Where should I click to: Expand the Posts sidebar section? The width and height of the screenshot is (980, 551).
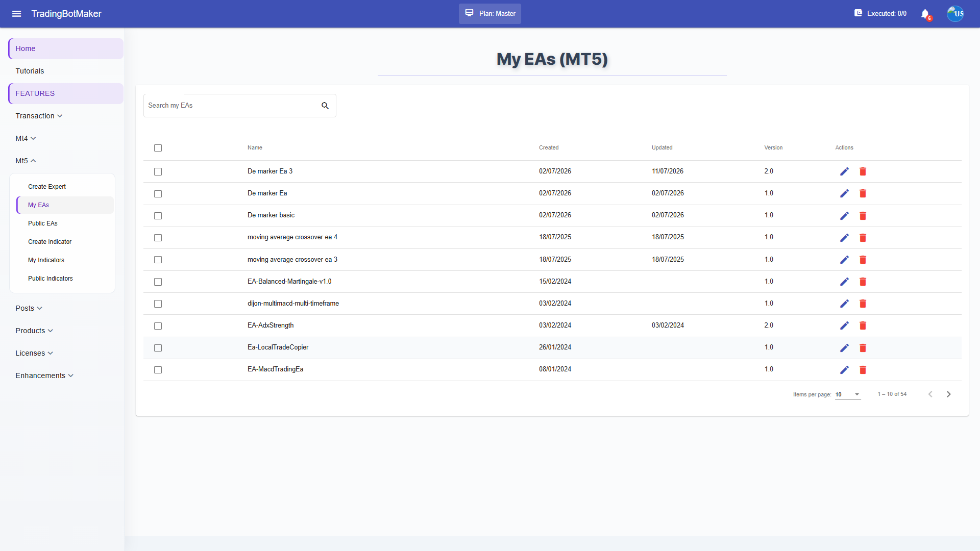pos(29,308)
